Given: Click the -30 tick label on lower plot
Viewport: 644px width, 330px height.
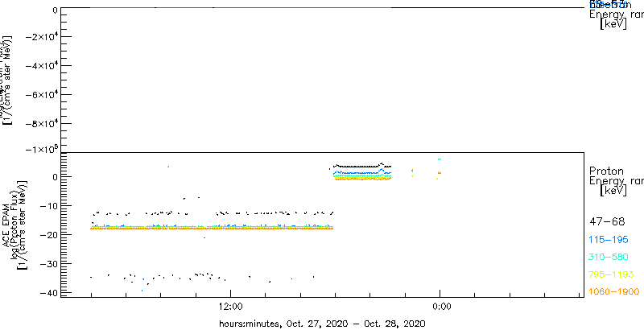Looking at the screenshot, I should click(x=49, y=263).
